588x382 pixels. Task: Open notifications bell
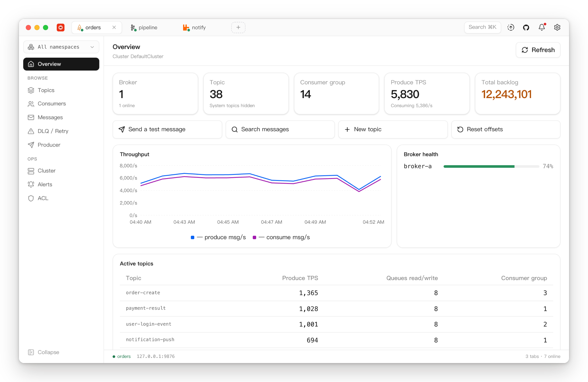(x=542, y=27)
